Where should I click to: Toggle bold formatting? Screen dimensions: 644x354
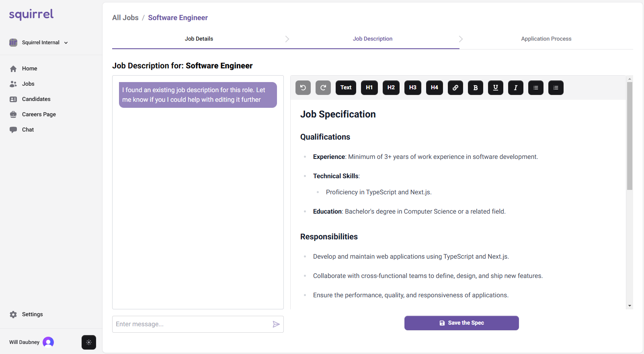[476, 88]
